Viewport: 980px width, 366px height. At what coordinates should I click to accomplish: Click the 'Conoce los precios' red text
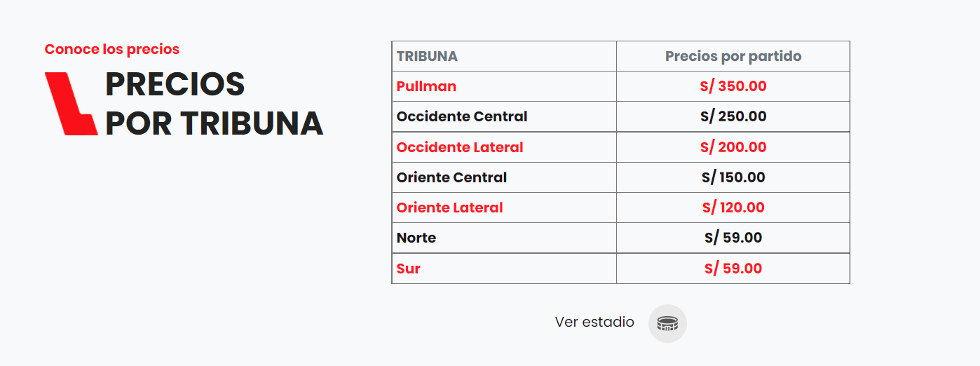(112, 49)
